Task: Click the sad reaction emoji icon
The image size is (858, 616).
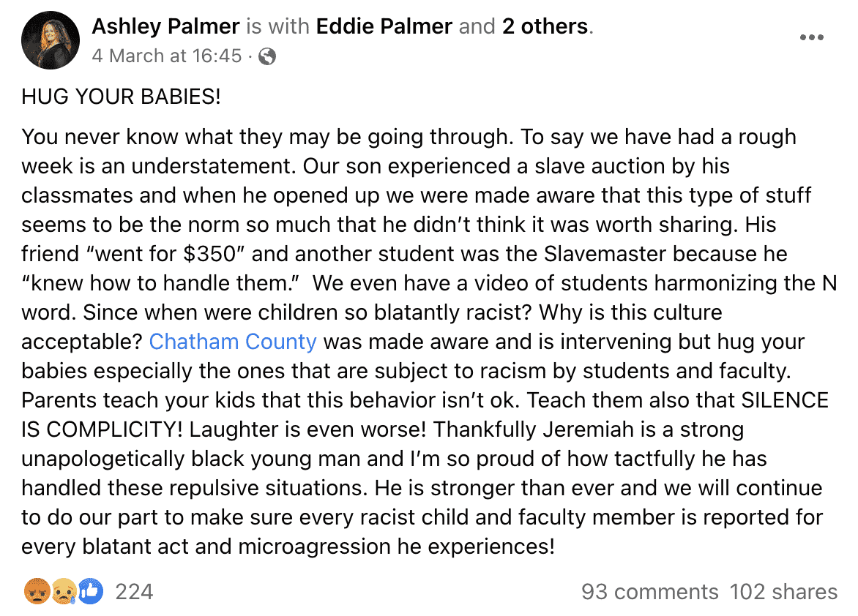Action: [x=63, y=591]
